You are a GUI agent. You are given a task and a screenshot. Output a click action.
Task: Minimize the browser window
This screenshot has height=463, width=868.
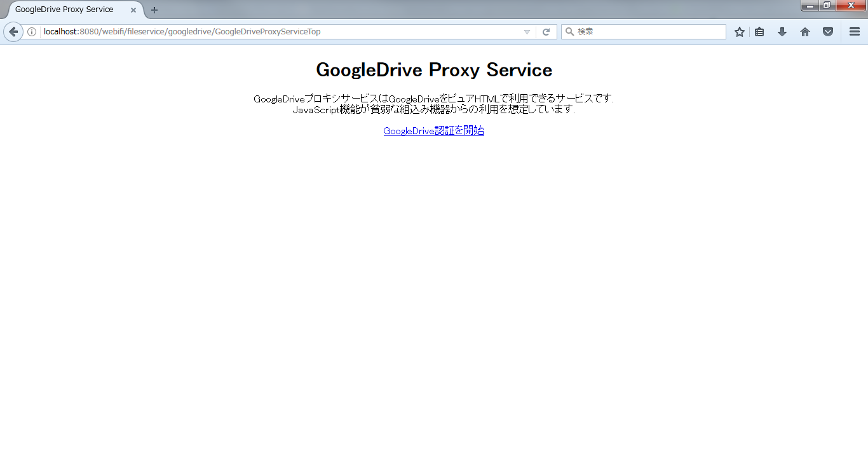click(810, 6)
